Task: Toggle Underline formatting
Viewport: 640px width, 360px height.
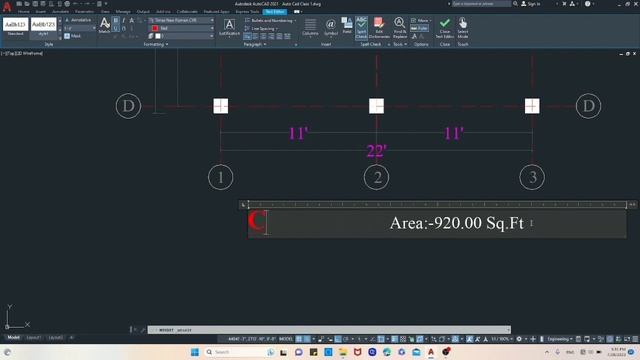Action: [116, 28]
